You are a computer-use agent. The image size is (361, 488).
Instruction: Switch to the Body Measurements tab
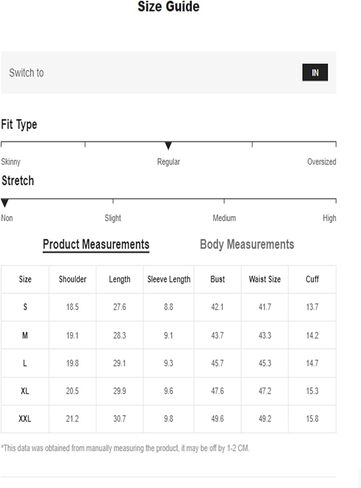[247, 244]
